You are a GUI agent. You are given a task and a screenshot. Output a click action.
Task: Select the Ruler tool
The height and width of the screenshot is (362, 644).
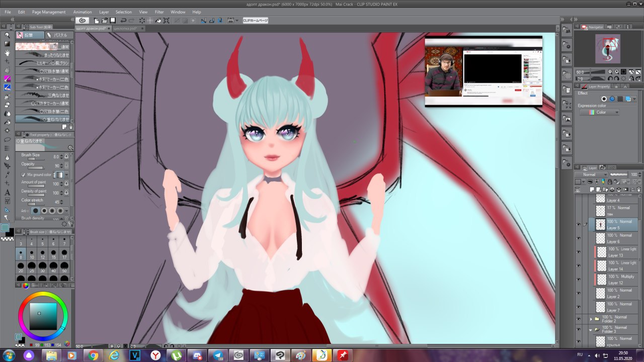tap(8, 210)
